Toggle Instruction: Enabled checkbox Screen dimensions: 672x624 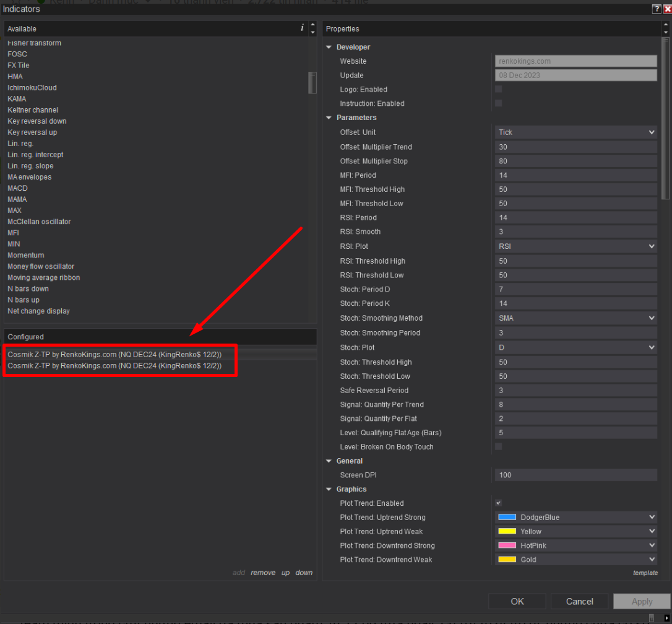pyautogui.click(x=498, y=103)
